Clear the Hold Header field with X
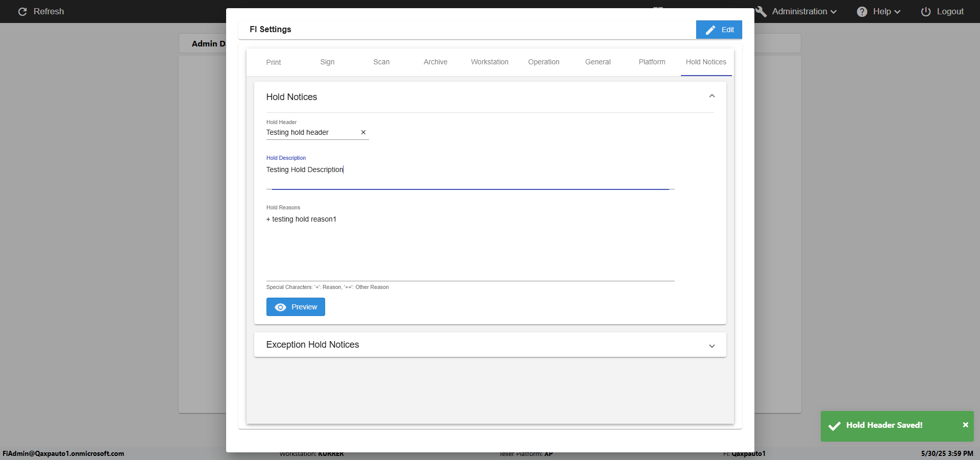Screen dimensions: 980x460 tap(363, 132)
